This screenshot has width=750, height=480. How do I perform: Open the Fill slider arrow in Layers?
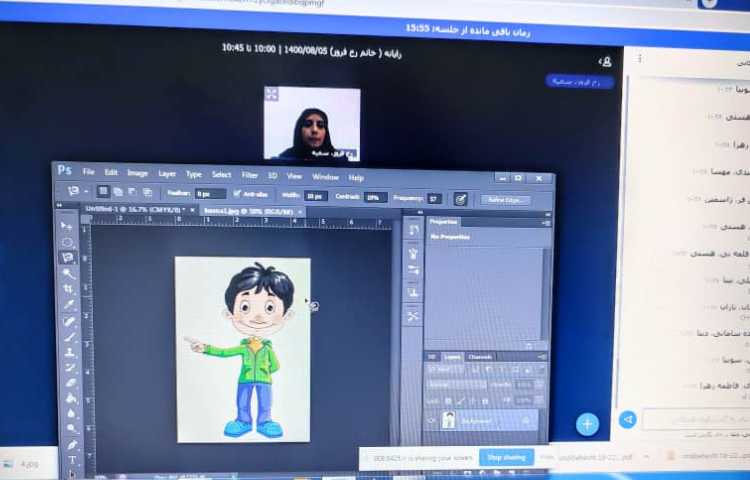click(539, 401)
